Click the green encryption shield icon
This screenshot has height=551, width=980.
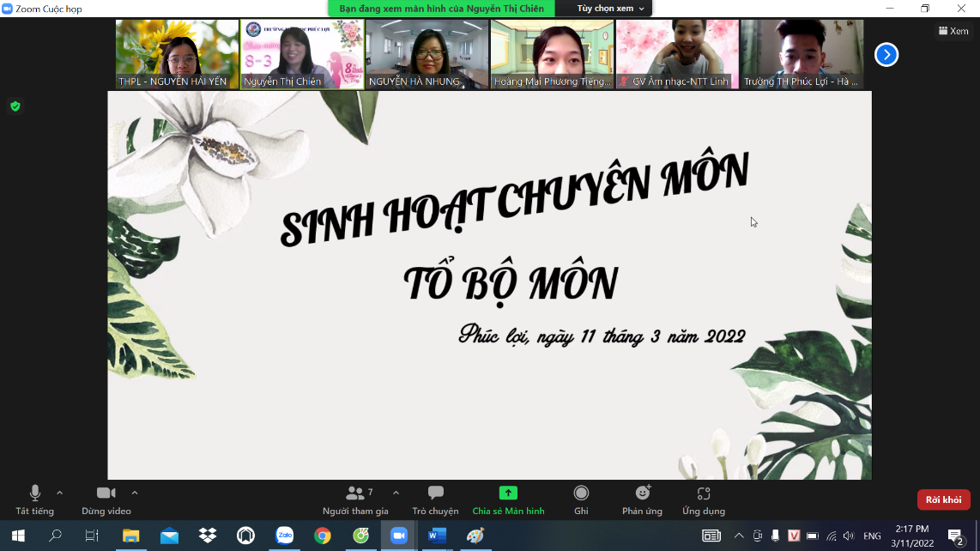coord(15,106)
